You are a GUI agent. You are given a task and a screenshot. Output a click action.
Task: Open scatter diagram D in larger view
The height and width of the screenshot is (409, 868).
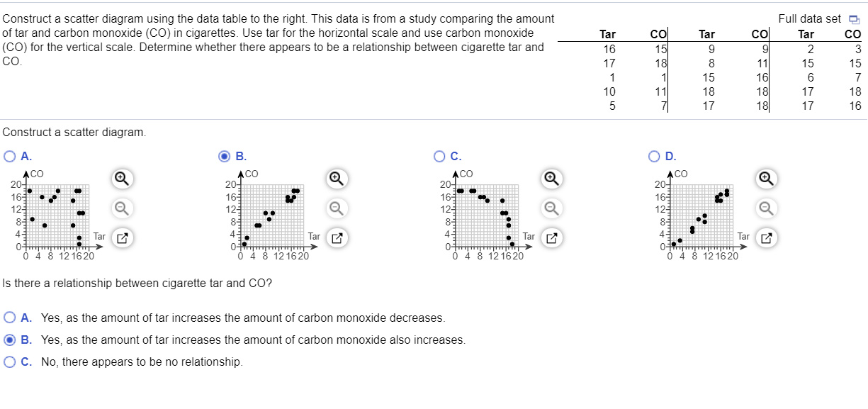[765, 236]
